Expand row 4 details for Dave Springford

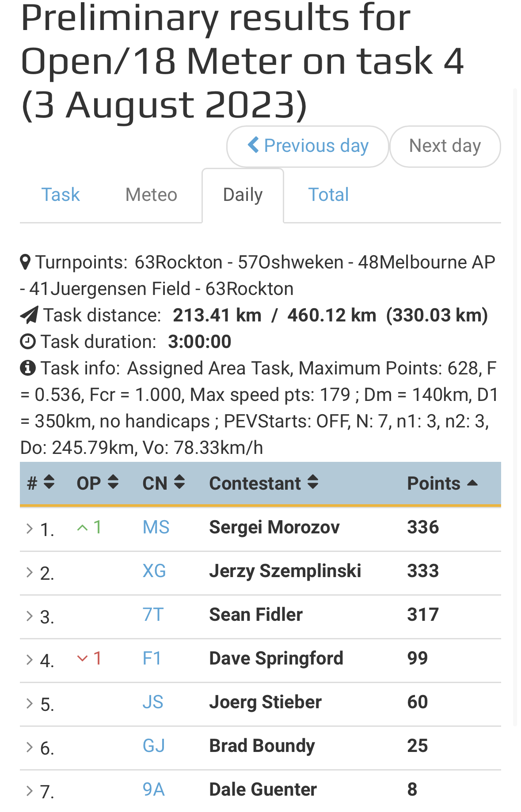[x=30, y=660]
